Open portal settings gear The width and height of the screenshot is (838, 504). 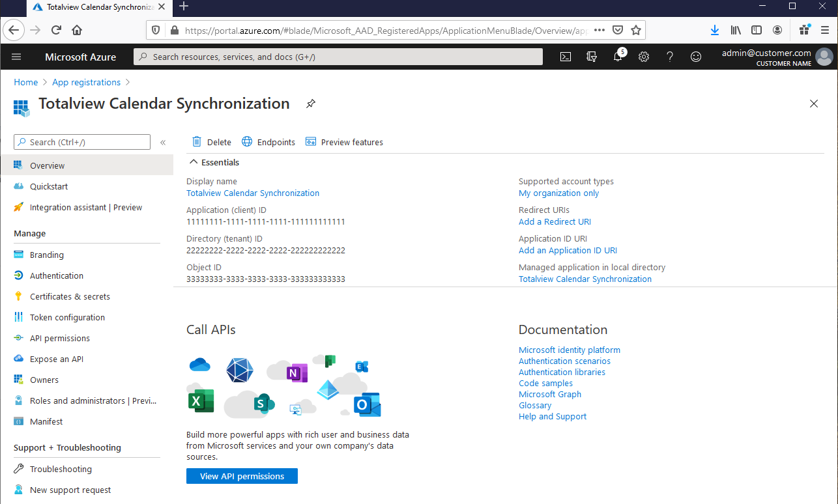[644, 57]
